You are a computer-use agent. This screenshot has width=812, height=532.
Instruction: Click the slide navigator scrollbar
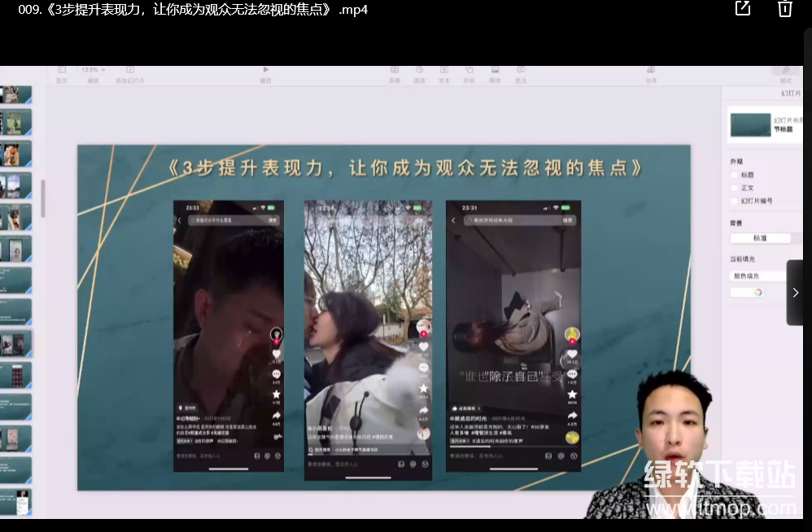[43, 198]
